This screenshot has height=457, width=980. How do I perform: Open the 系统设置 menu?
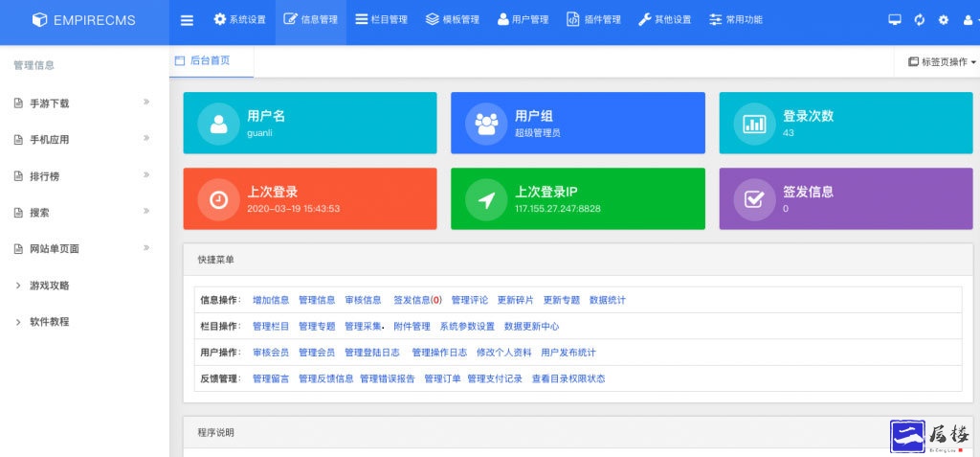point(239,20)
